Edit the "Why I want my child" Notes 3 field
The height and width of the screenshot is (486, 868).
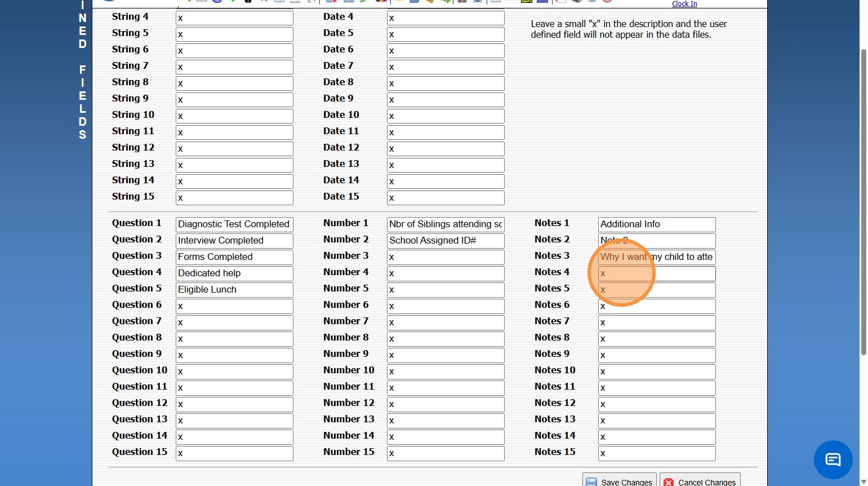point(657,257)
